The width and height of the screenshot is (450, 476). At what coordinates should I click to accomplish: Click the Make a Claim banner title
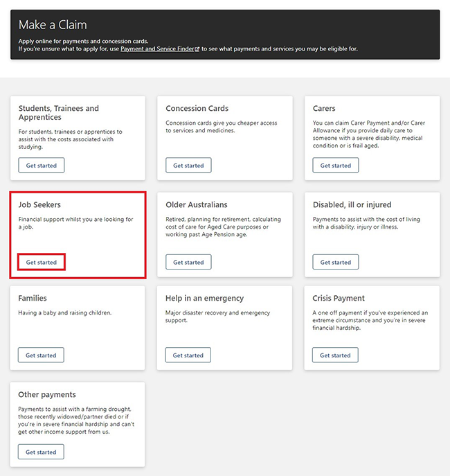[x=53, y=25]
